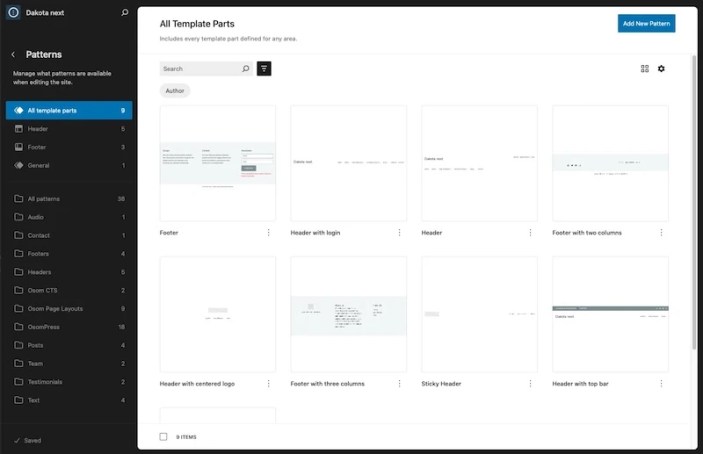Open the Header pattern thumbnail
The image size is (703, 454).
click(480, 163)
